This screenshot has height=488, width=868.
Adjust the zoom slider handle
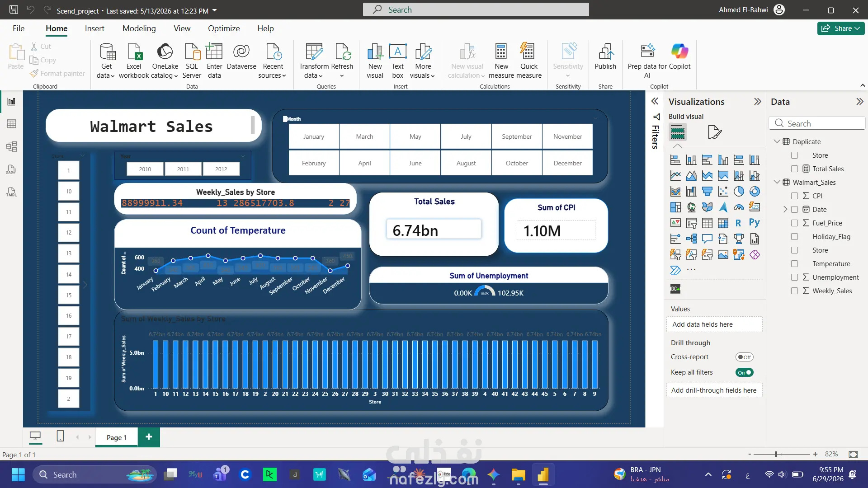[776, 454]
